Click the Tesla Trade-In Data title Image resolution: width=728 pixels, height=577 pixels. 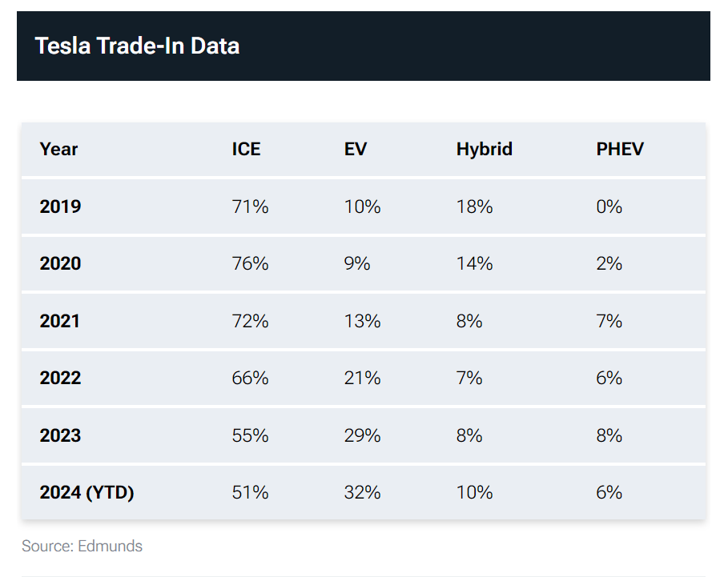point(137,46)
